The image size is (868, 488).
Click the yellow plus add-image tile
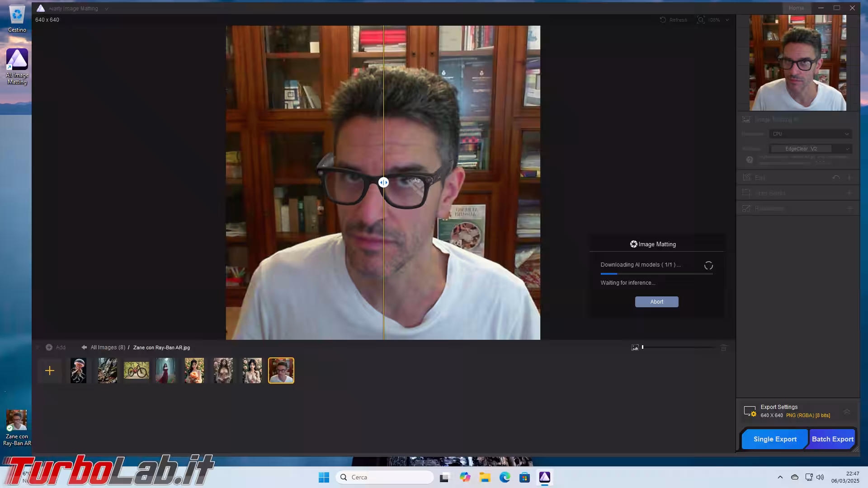(x=50, y=371)
